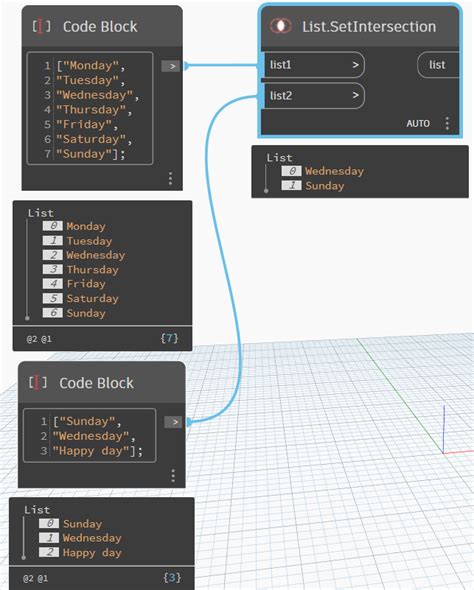Select index 2 Wednesday in seven-item preview
The width and height of the screenshot is (474, 590).
tap(84, 255)
